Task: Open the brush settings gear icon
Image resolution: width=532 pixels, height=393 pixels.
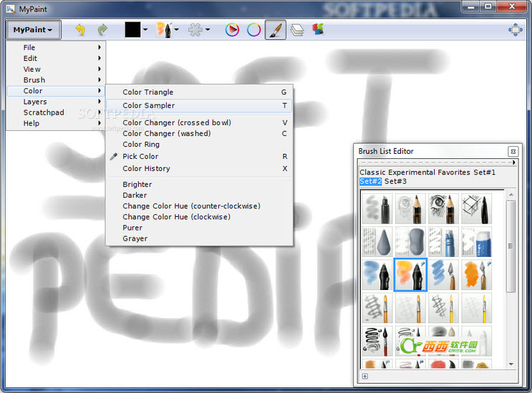Action: (x=195, y=30)
